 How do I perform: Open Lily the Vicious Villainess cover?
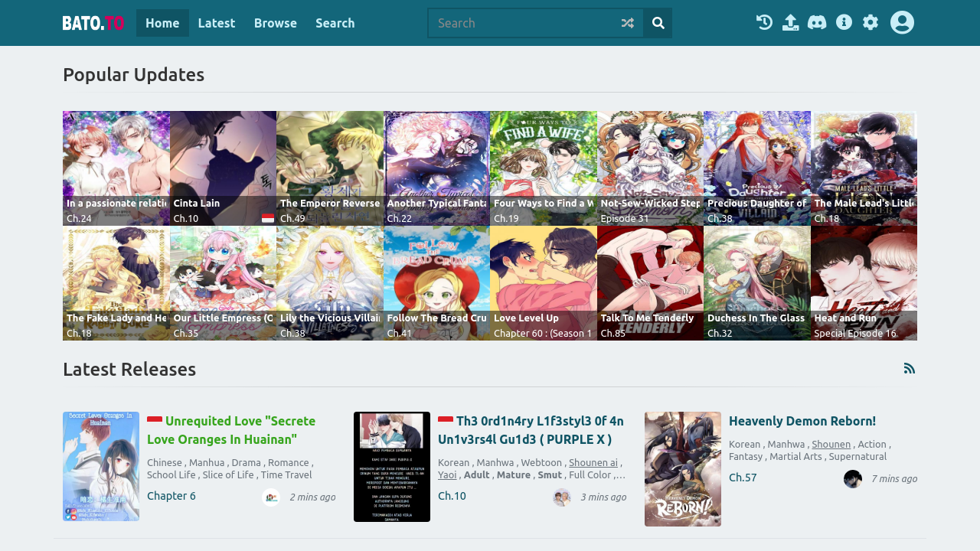(x=330, y=283)
